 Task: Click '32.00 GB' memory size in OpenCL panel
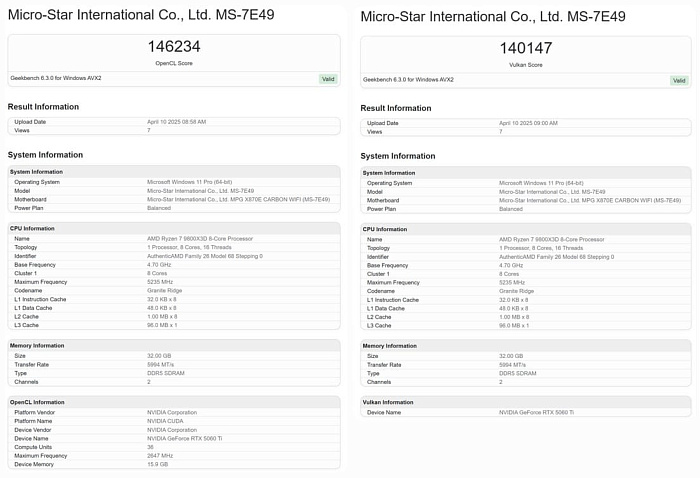(x=159, y=356)
